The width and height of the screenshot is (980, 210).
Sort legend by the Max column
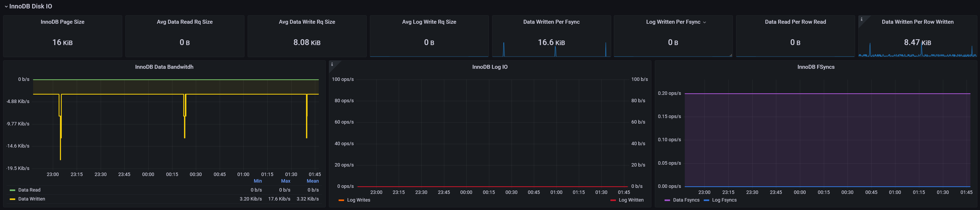pyautogui.click(x=285, y=181)
